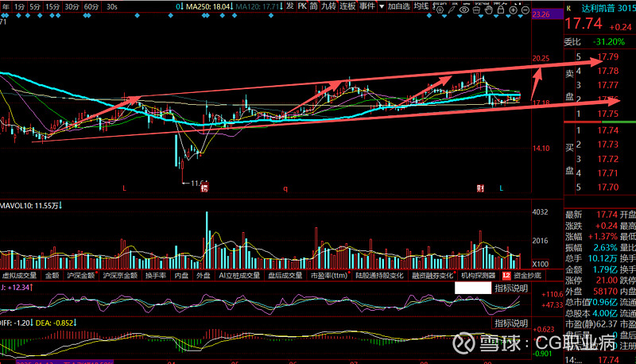
Task: Click the MAVOL10: 11.55万 label
Action: 29,206
